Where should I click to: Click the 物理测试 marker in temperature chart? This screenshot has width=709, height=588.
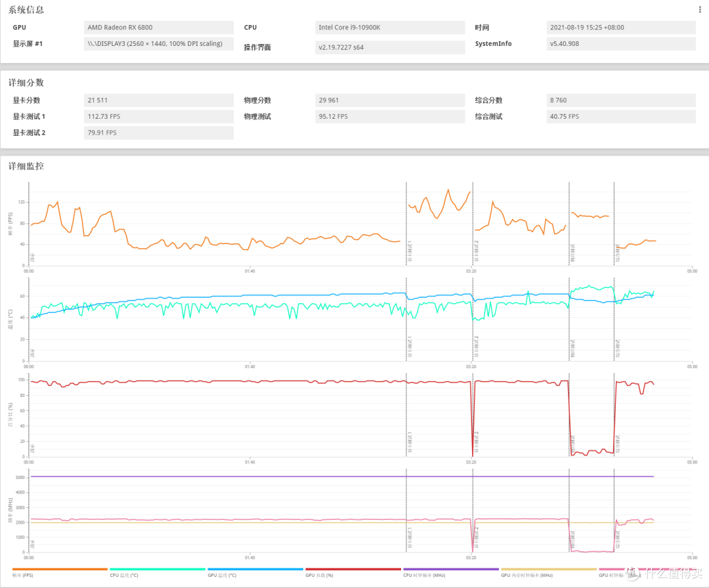tap(573, 348)
